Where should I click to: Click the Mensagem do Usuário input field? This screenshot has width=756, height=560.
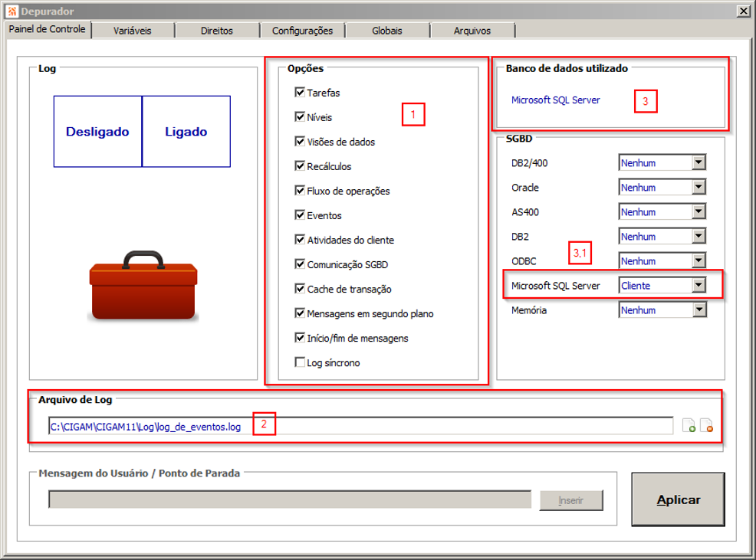coord(290,499)
